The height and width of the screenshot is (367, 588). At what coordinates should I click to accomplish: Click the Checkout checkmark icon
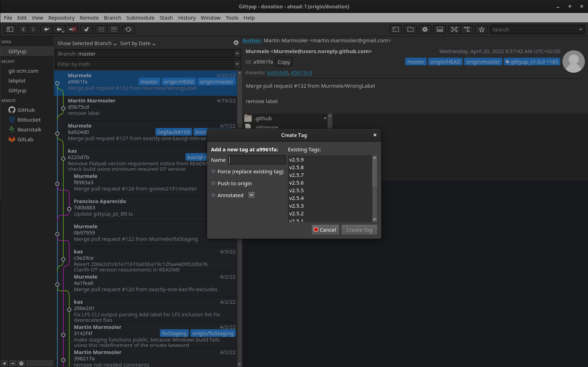pos(86,29)
